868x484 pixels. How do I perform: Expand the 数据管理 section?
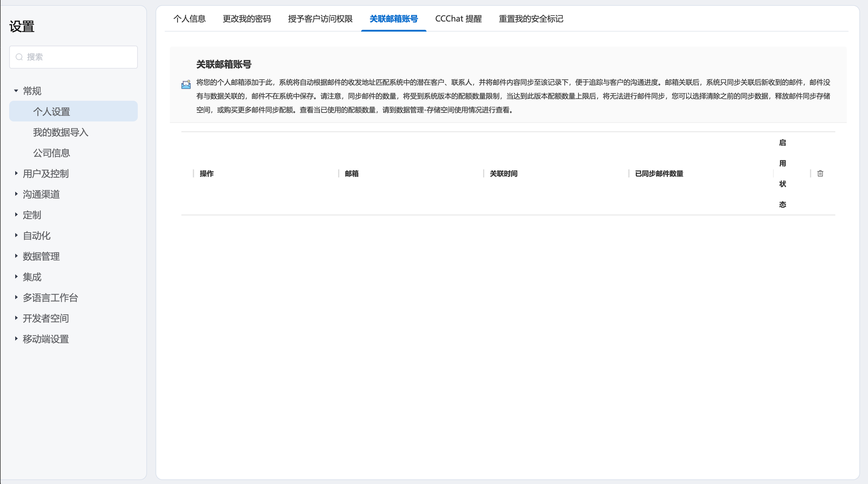[16, 256]
